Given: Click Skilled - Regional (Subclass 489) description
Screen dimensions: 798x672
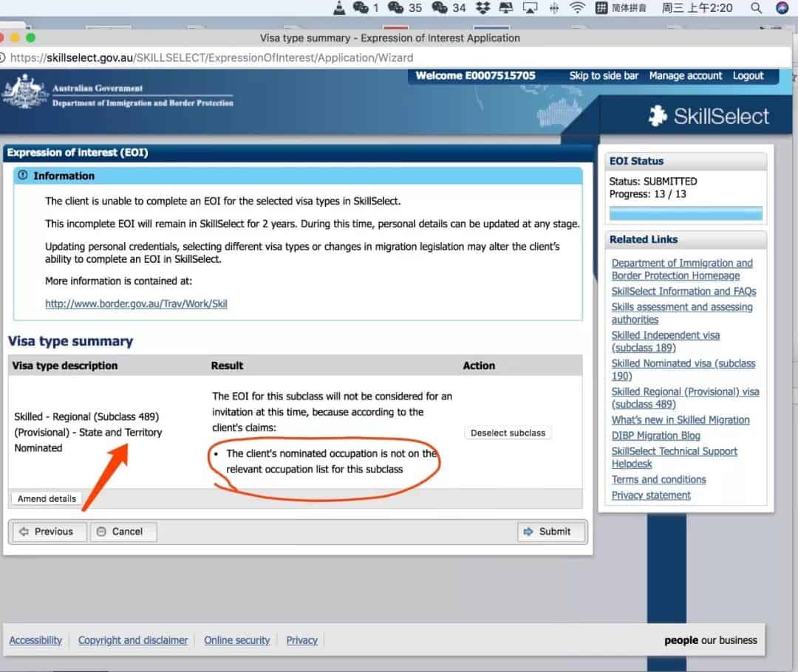Looking at the screenshot, I should [88, 432].
